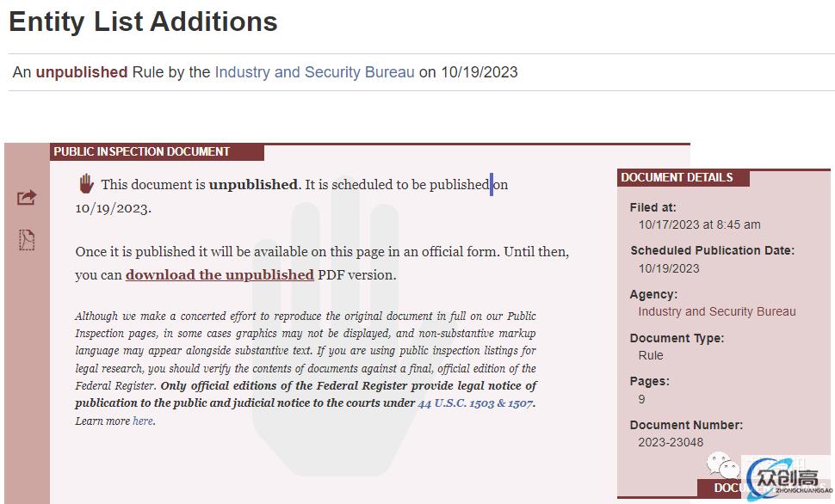Click the Pages count value
This screenshot has width=835, height=504.
[x=641, y=399]
